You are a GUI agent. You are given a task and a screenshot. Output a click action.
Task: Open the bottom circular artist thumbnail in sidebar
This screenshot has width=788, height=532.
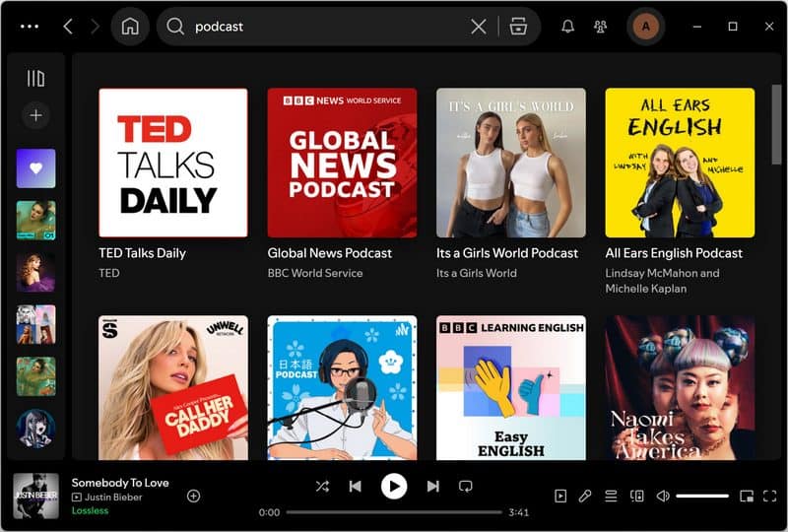click(x=35, y=429)
